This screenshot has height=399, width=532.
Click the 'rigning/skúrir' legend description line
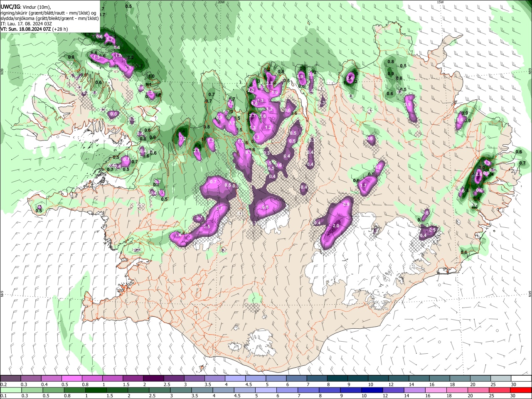48,13
